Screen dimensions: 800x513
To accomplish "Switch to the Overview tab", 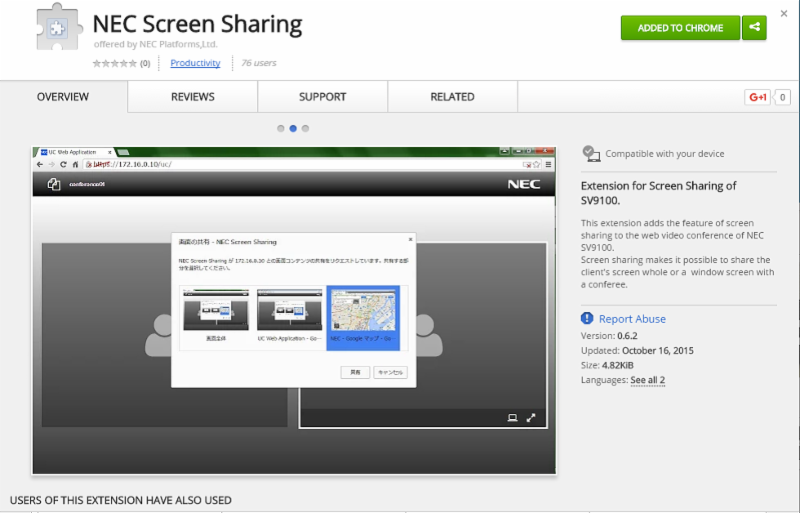I will 63,96.
